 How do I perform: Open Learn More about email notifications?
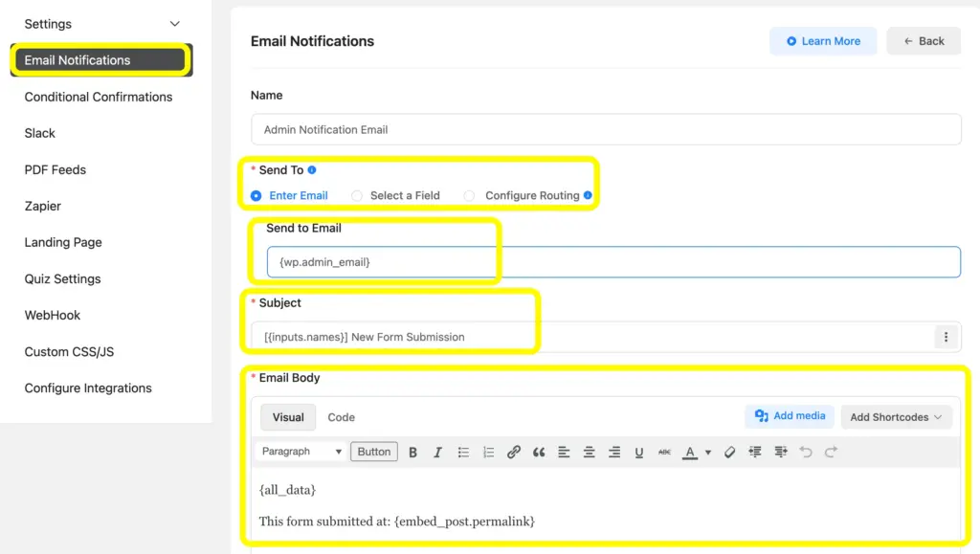click(x=822, y=40)
